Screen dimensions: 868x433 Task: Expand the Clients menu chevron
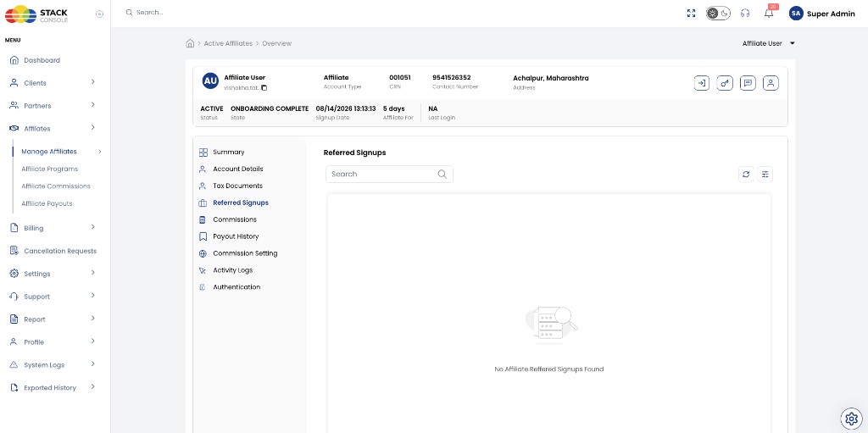pyautogui.click(x=93, y=82)
